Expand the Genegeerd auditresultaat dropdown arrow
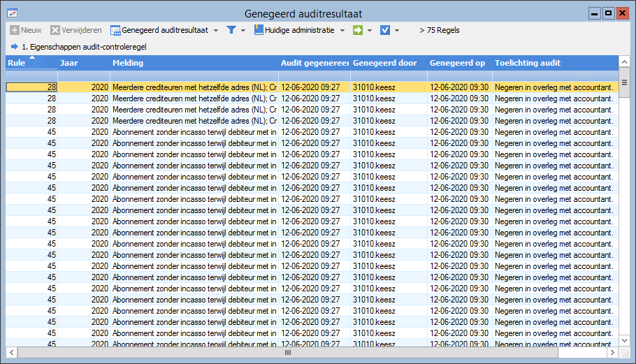 tap(216, 31)
